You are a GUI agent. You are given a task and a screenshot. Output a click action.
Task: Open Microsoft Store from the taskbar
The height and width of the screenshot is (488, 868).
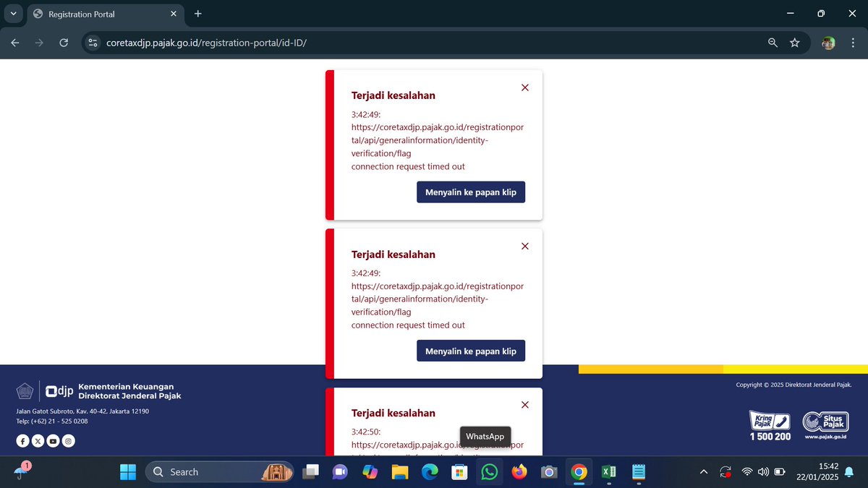click(459, 472)
